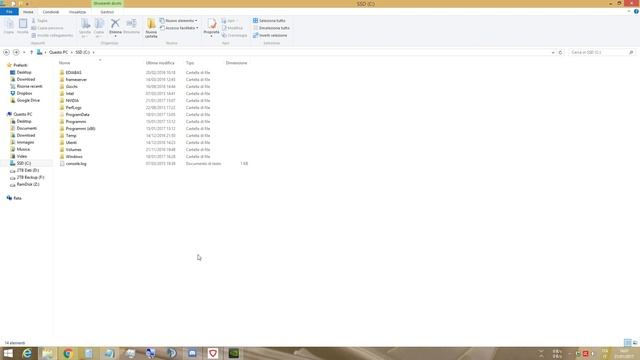Switch to the Gestisci ribbon tab

tap(107, 12)
